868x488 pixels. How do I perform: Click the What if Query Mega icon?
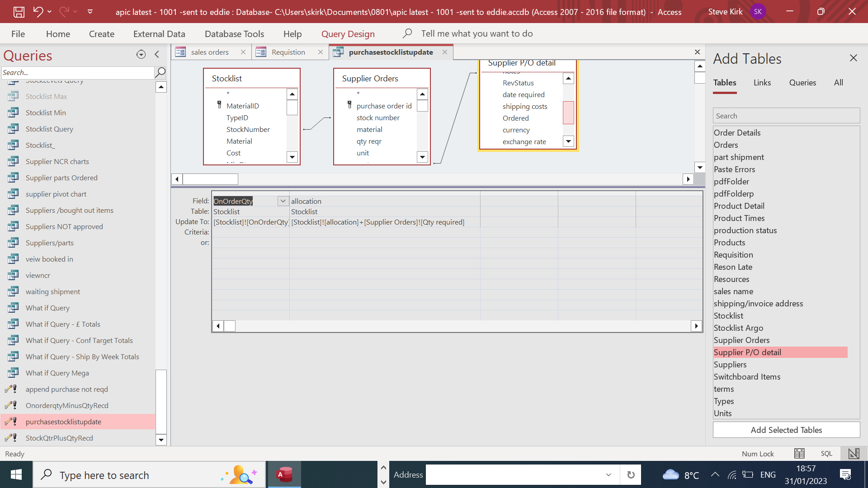click(13, 373)
